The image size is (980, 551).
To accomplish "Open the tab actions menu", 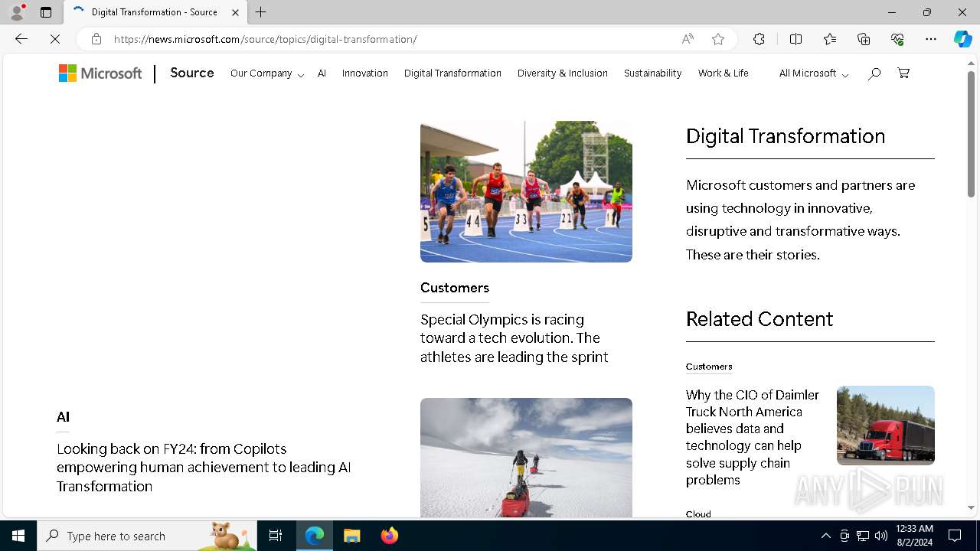I will tap(46, 12).
